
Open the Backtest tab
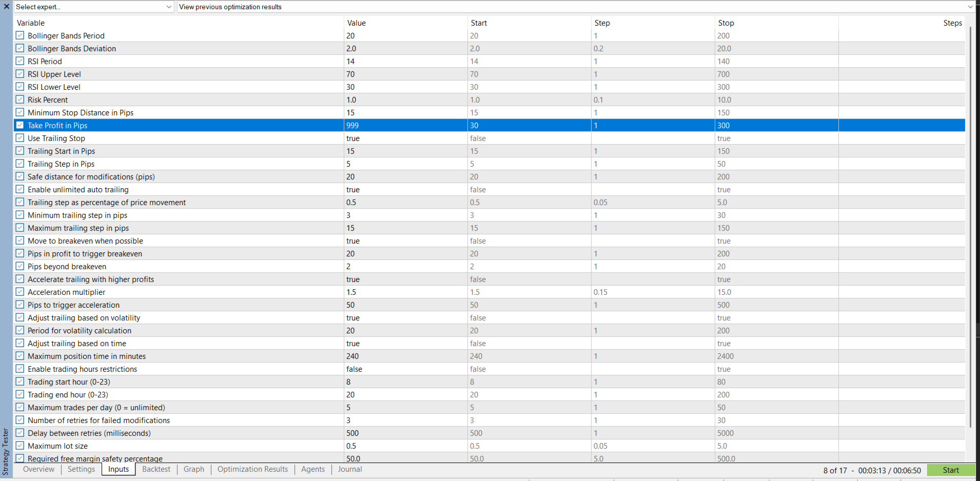pyautogui.click(x=156, y=469)
